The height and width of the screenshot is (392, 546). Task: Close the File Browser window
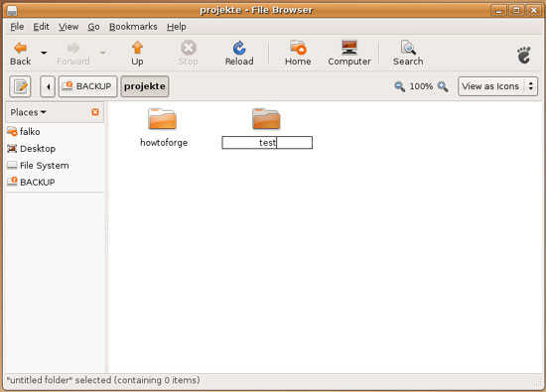point(533,11)
